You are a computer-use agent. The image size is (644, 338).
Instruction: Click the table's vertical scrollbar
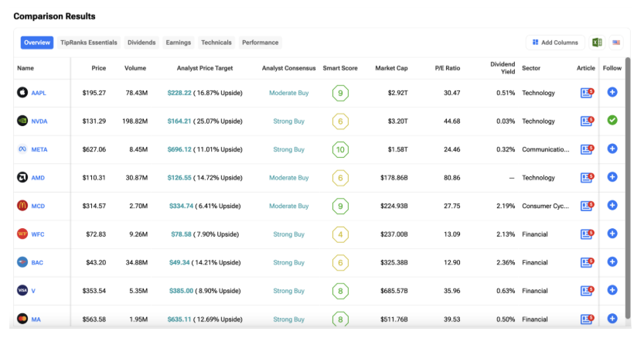point(628,187)
